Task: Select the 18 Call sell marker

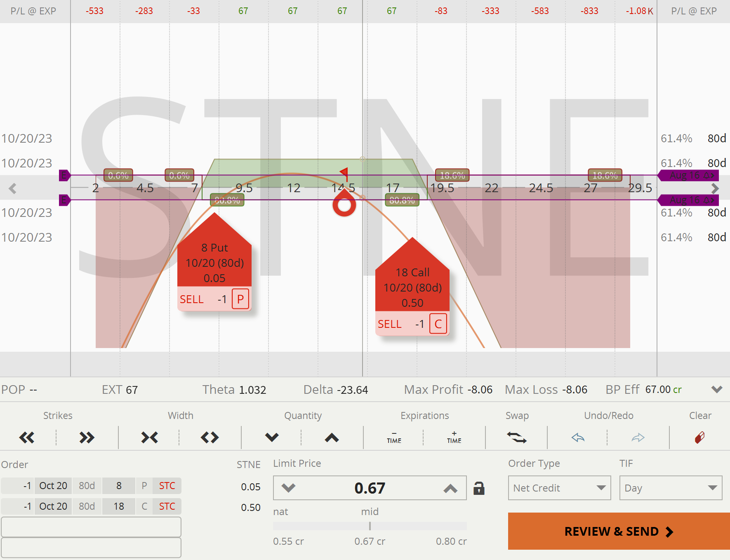Action: 412,286
